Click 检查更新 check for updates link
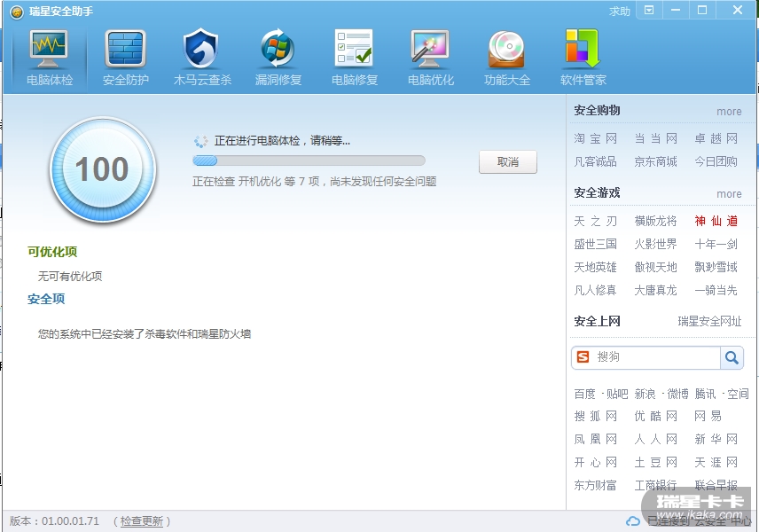This screenshot has width=759, height=532. point(141,521)
